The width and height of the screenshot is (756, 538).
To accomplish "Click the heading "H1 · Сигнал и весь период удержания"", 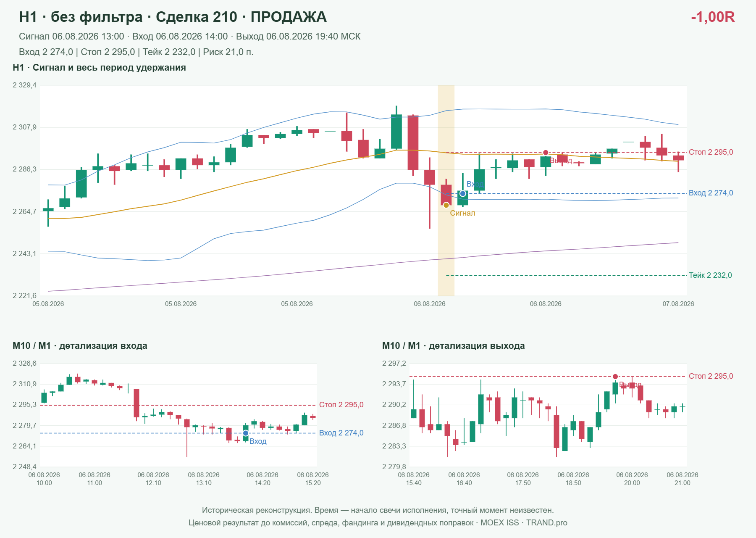I will coord(99,68).
